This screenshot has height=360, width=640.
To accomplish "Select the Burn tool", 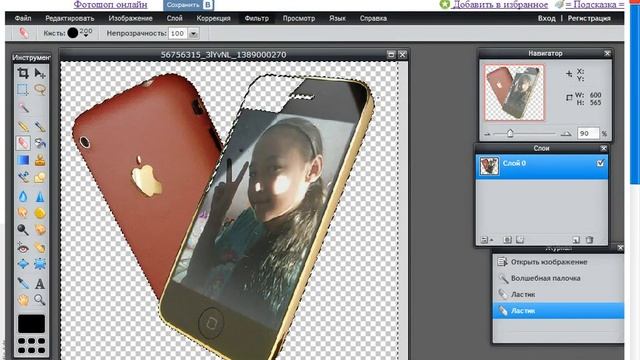I will pos(40,229).
